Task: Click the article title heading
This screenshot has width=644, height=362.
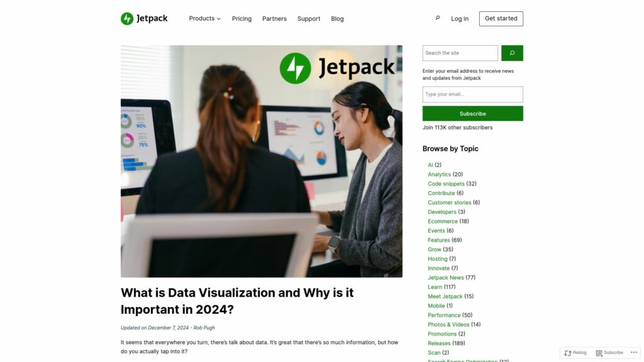Action: (237, 301)
